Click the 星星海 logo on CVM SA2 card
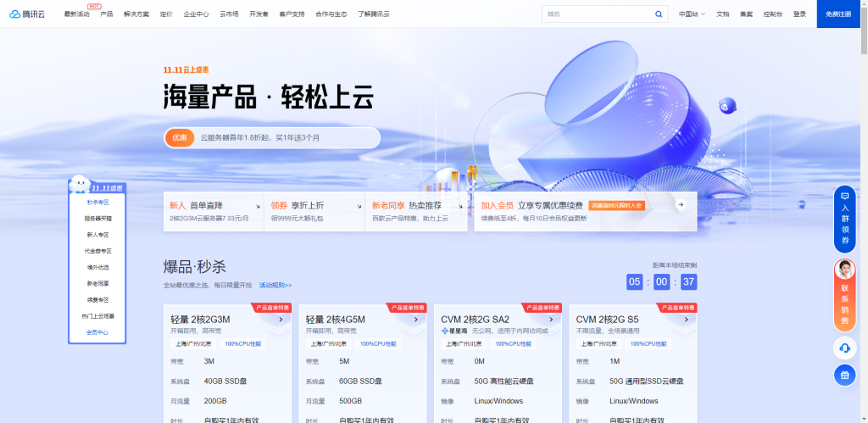Image resolution: width=868 pixels, height=423 pixels. pyautogui.click(x=454, y=331)
